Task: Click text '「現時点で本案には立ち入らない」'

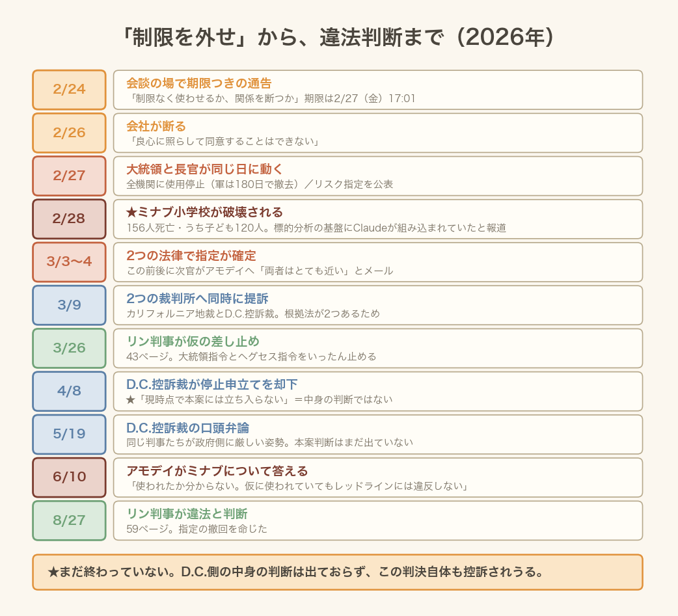Action: [x=213, y=400]
